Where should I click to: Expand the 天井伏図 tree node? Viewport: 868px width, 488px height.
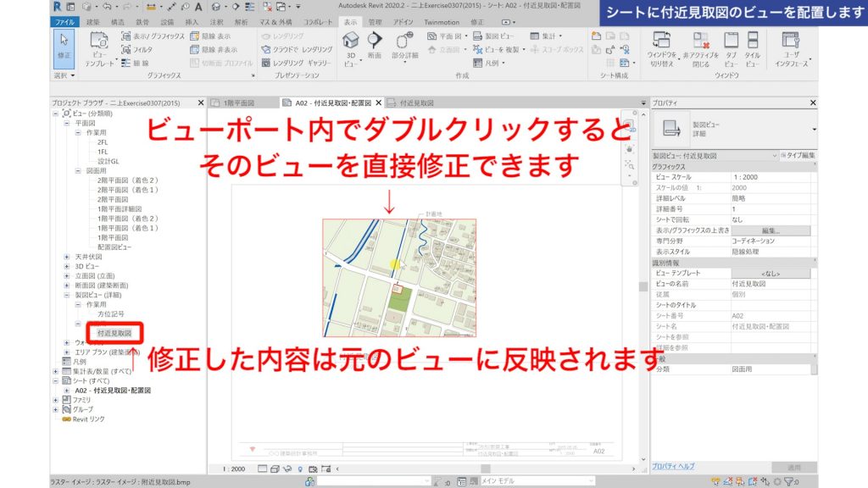66,257
